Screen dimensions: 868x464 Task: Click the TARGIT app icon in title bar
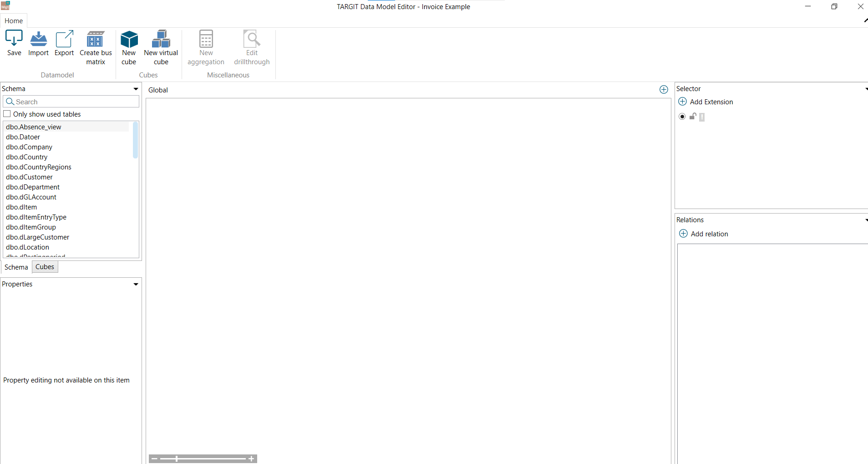[x=5, y=5]
